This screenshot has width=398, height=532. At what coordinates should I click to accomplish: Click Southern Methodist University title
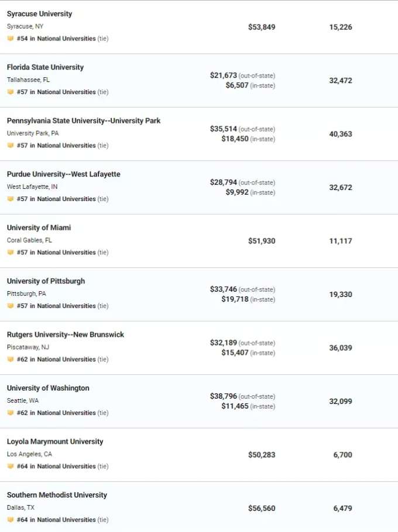coord(57,495)
